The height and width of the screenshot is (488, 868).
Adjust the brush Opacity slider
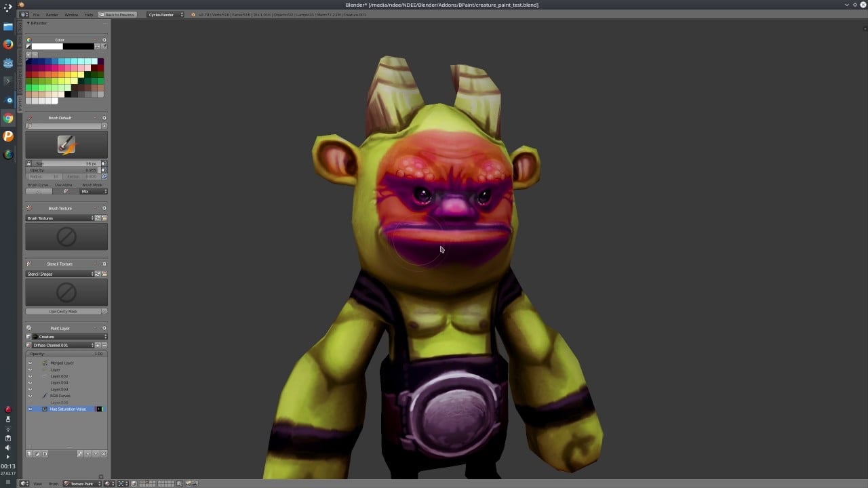[x=62, y=170]
